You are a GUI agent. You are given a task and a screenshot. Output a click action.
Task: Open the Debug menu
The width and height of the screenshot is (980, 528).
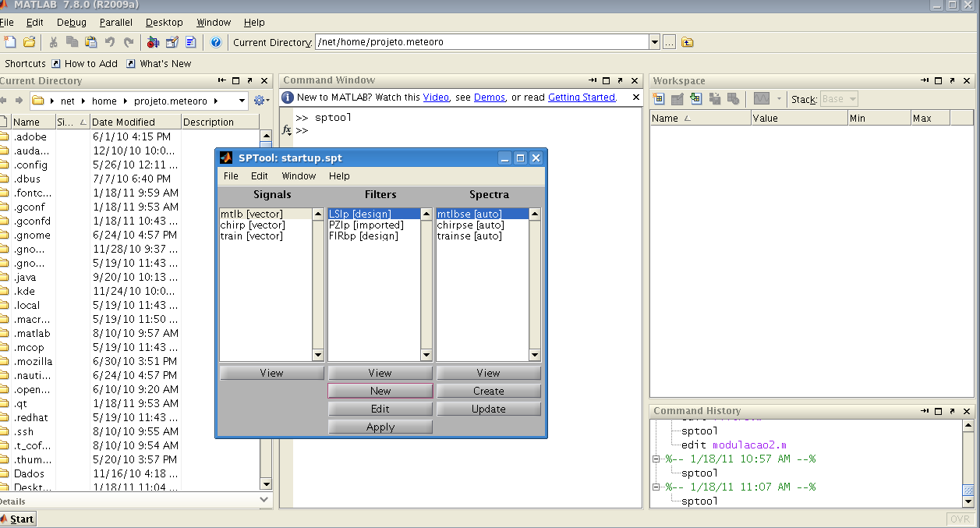point(71,22)
